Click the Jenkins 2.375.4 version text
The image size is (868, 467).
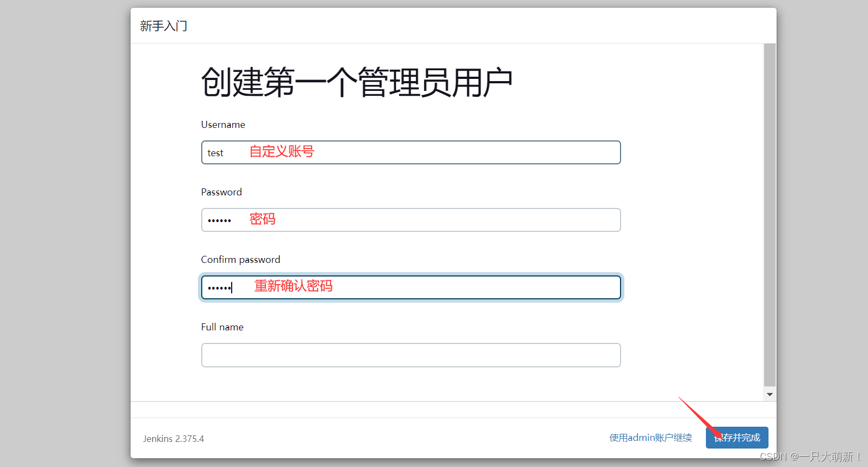173,439
